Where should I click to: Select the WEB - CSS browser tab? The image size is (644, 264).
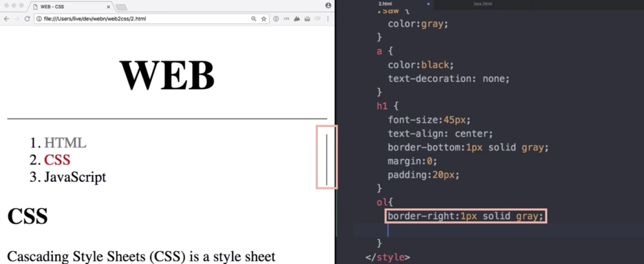69,7
